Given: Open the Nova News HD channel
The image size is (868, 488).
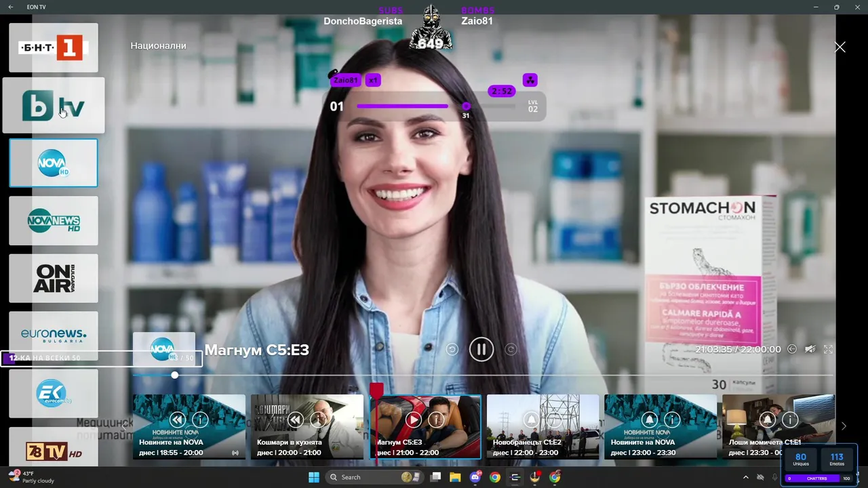Looking at the screenshot, I should coord(54,220).
